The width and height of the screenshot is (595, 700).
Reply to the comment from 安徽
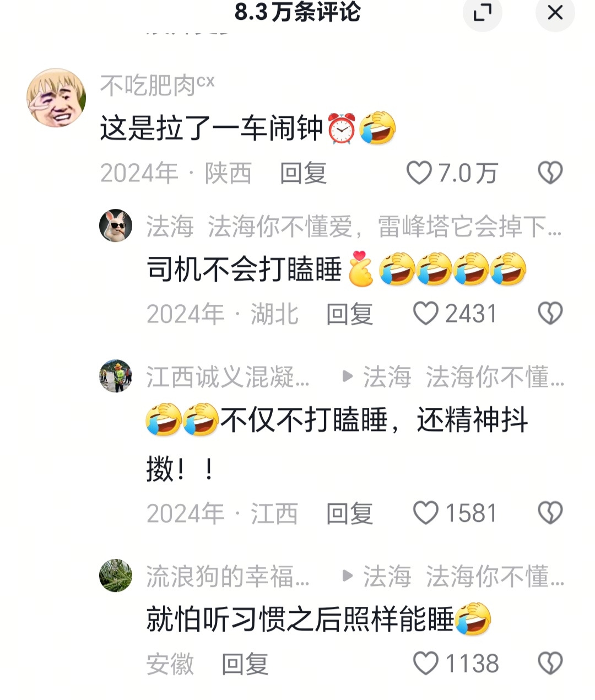click(x=245, y=664)
